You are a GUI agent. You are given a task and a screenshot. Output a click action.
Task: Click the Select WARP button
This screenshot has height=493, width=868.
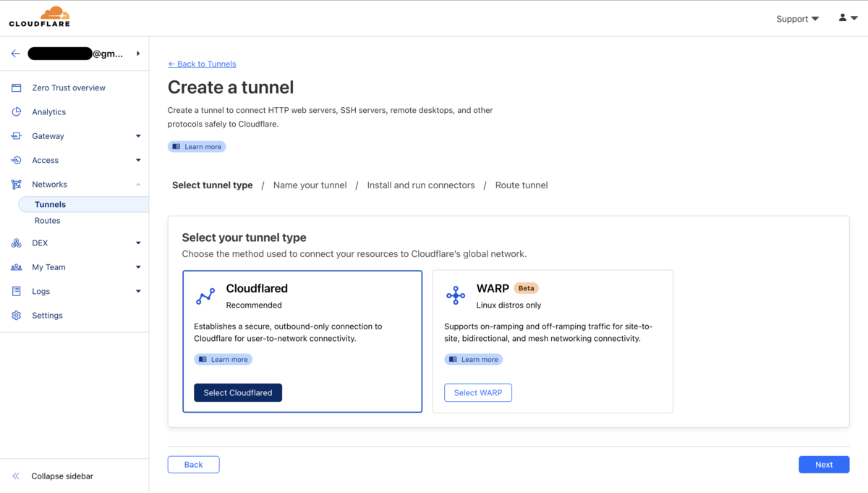(x=478, y=392)
